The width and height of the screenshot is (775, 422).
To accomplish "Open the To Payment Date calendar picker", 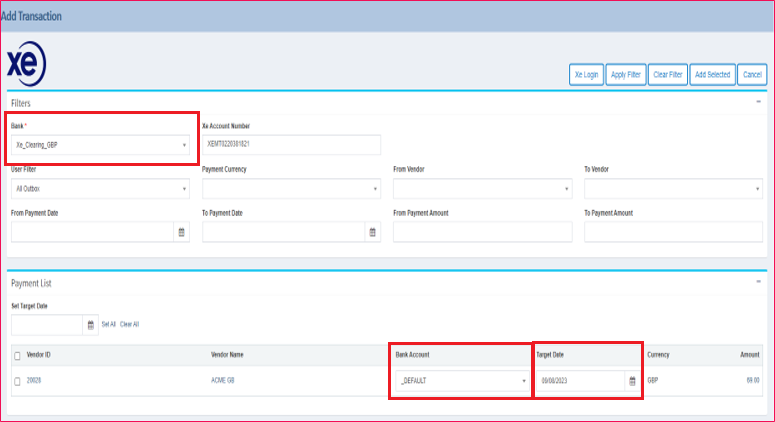I will coord(373,231).
